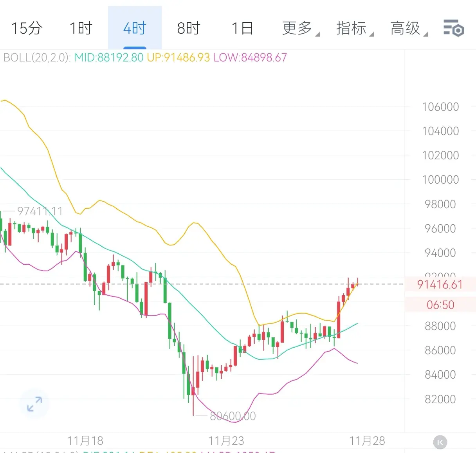Open the 指标 indicators dropdown

click(355, 28)
